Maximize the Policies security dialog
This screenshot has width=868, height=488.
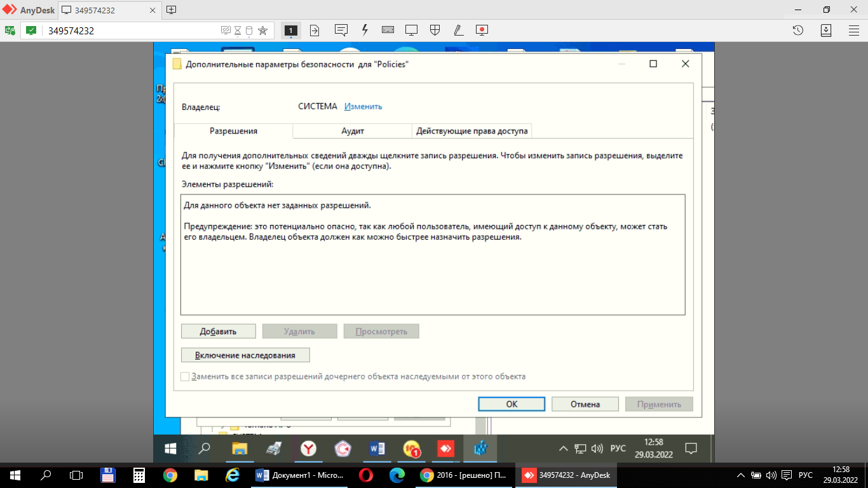653,64
